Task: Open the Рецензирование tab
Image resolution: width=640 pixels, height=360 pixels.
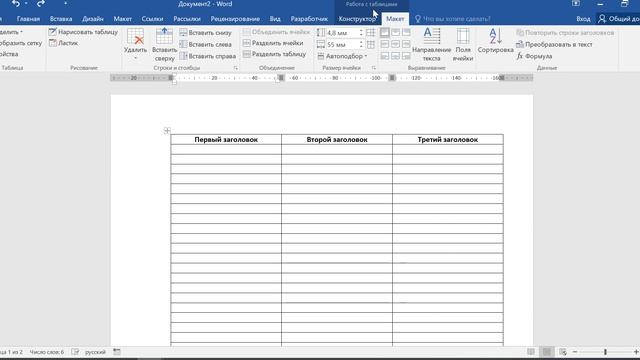Action: pos(235,19)
